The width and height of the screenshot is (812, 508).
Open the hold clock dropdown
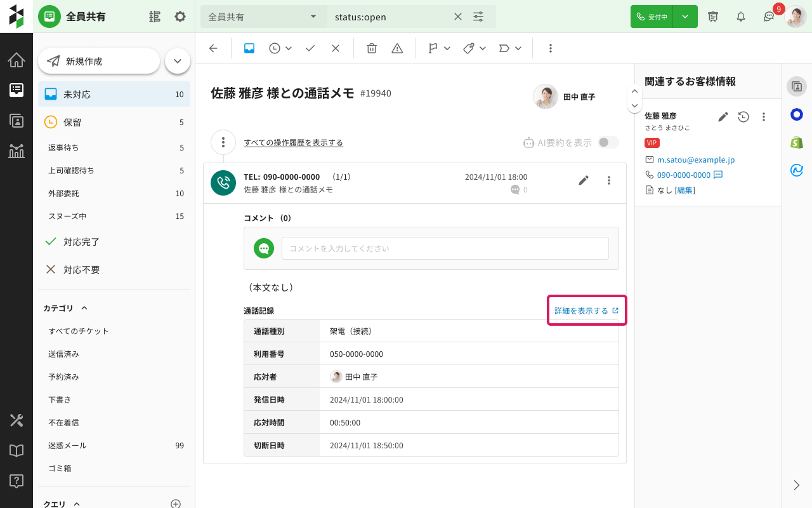click(x=280, y=48)
